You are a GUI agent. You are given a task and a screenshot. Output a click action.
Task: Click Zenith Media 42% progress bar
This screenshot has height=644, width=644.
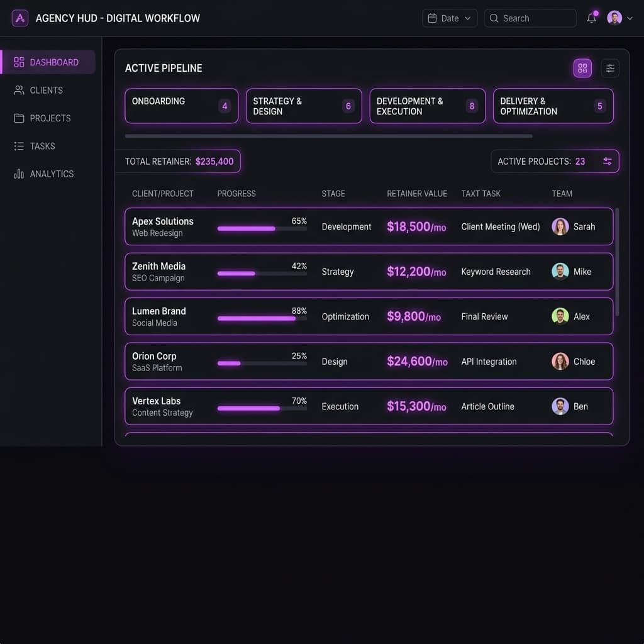click(x=262, y=274)
